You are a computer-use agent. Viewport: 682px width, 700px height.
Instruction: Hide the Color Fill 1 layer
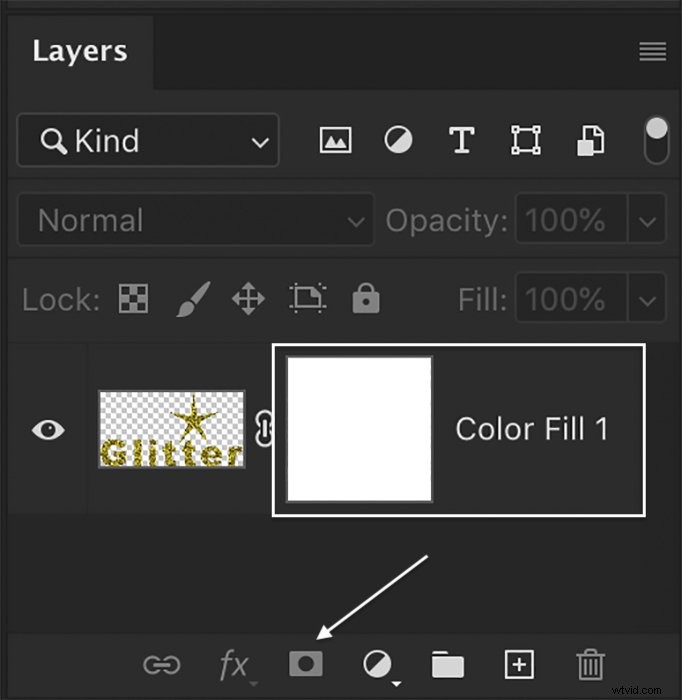click(x=48, y=429)
